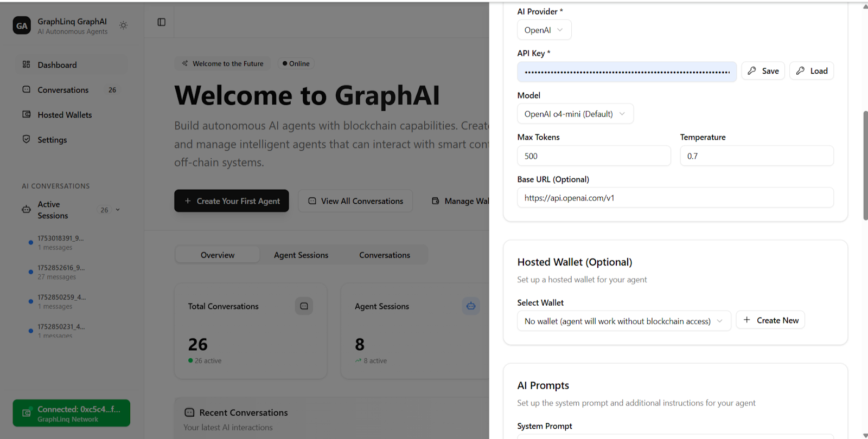Click the scrollbar down arrow
The image size is (868, 439).
(865, 435)
